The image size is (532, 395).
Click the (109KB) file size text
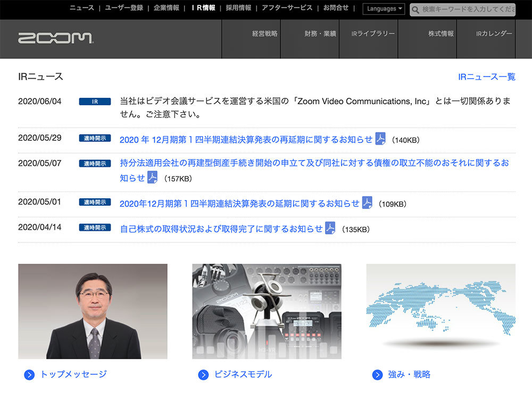pos(392,204)
